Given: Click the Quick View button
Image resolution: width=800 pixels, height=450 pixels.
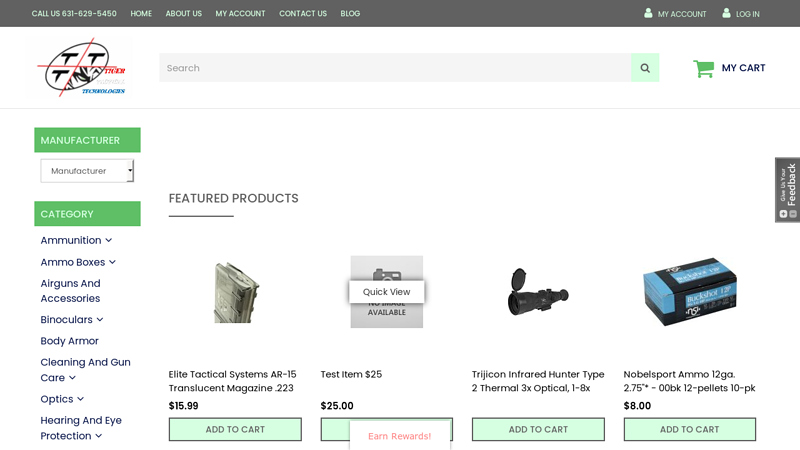Looking at the screenshot, I should (x=386, y=292).
